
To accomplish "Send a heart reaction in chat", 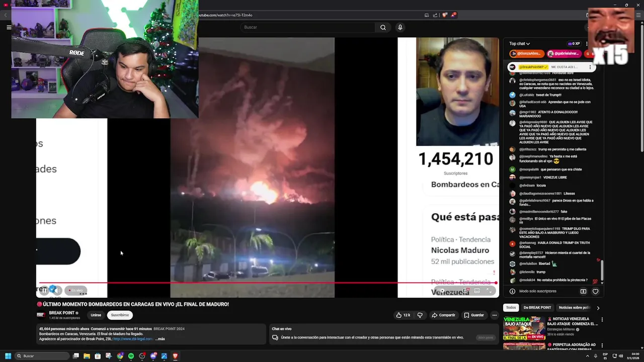I will pos(595,291).
